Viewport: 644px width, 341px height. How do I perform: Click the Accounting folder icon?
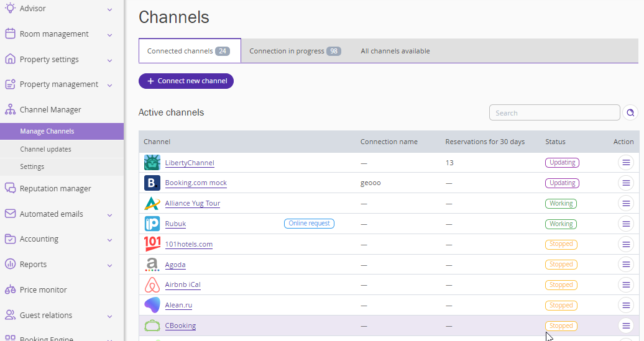pyautogui.click(x=11, y=239)
